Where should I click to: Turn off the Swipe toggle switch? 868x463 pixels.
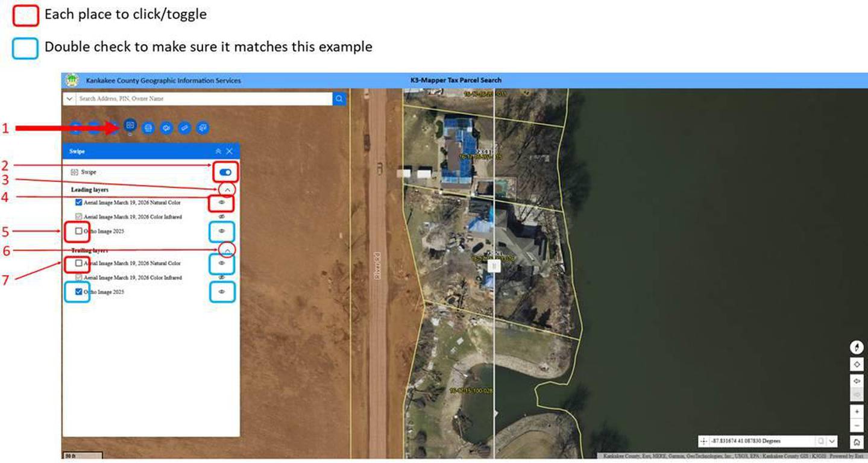coord(225,172)
